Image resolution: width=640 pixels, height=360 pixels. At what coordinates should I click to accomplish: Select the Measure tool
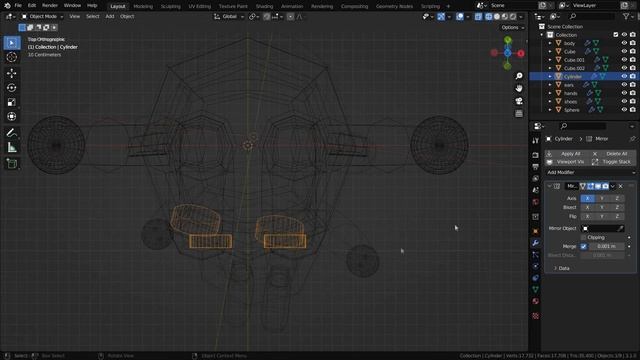point(12,147)
